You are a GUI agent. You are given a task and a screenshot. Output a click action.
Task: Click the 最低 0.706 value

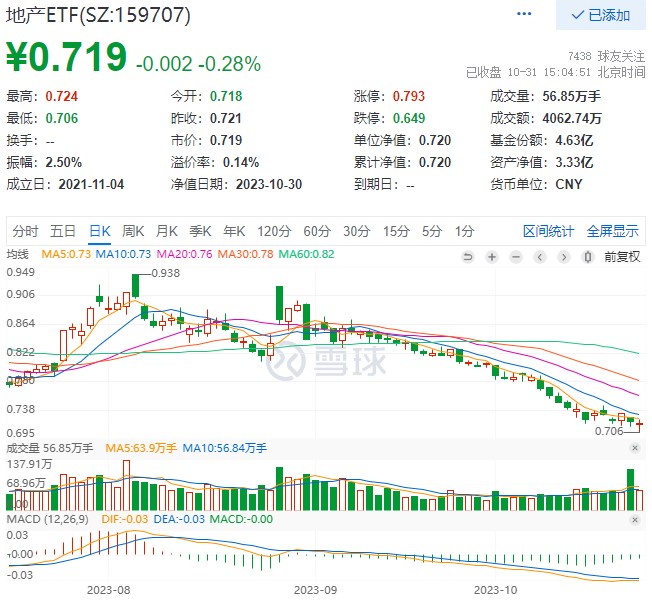(62, 119)
